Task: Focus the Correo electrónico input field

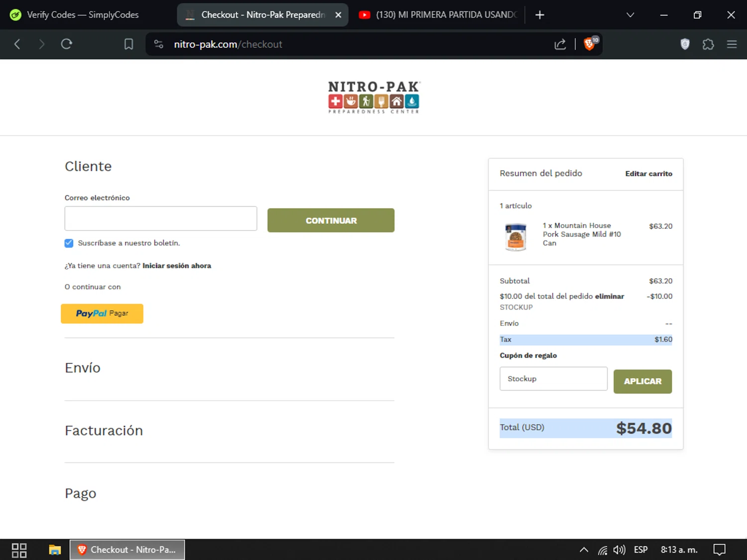Action: pyautogui.click(x=161, y=219)
